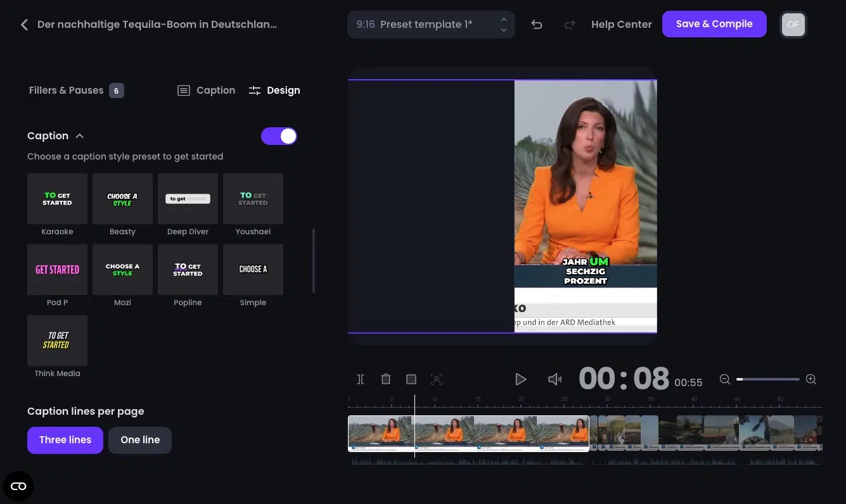Click the Save & Compile button
Viewport: 846px width, 504px height.
[x=714, y=23]
